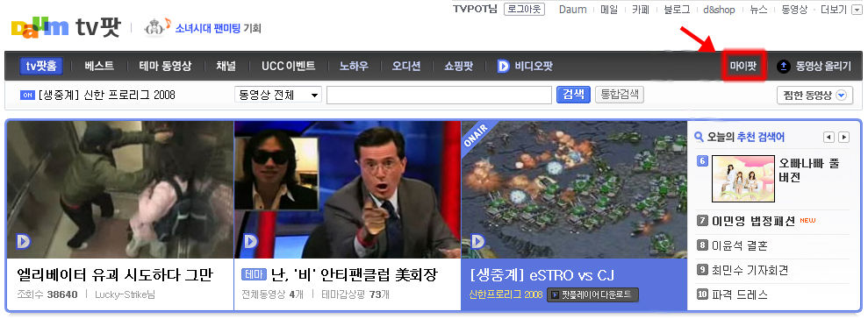Open 난, '비' 안티팬클럽 美회장 title

point(355,275)
